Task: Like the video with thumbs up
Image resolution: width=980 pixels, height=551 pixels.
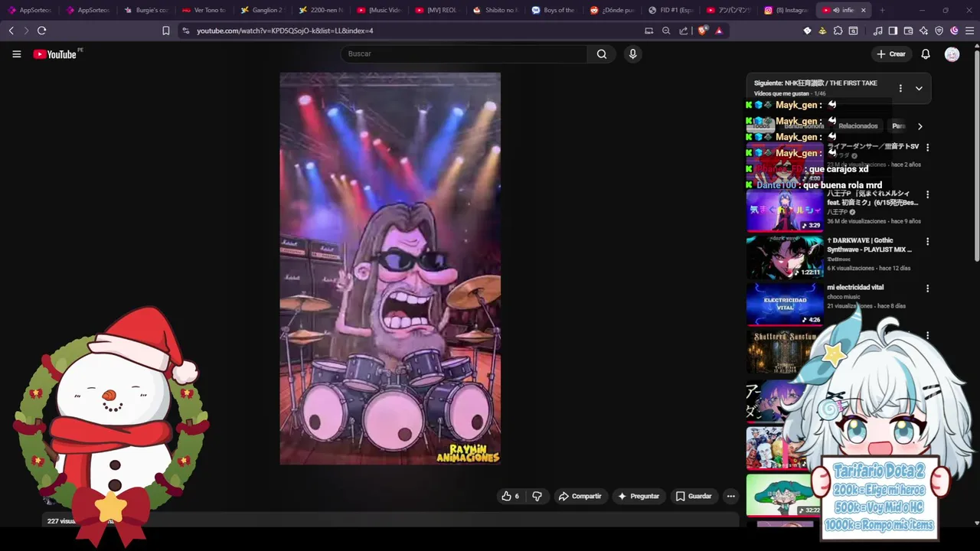Action: click(510, 496)
